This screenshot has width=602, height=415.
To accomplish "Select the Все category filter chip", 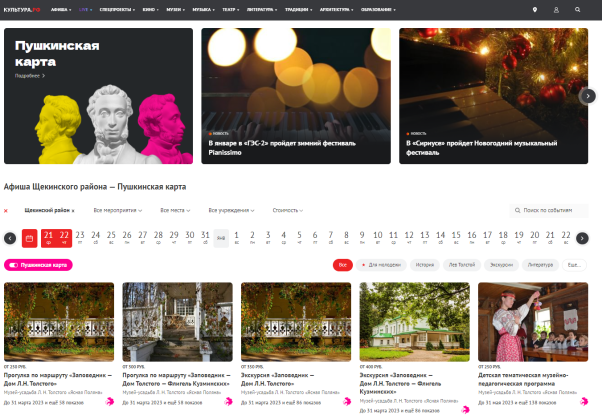I will click(x=342, y=265).
